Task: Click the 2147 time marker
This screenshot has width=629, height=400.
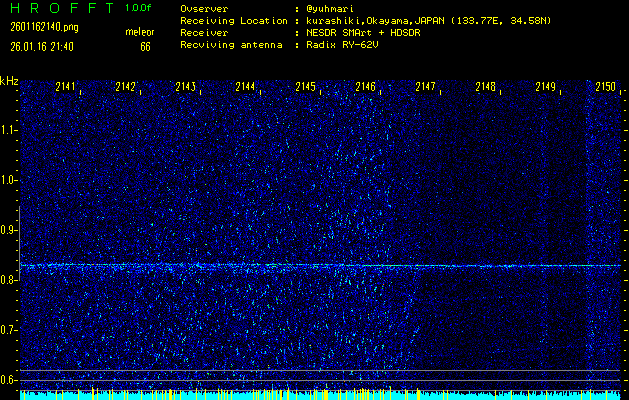Action: [426, 87]
